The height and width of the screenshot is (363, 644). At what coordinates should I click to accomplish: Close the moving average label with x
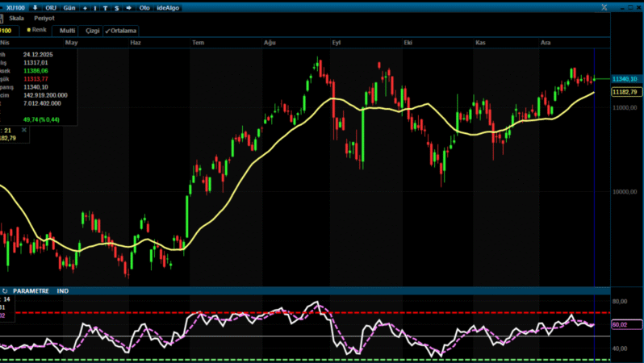click(23, 129)
